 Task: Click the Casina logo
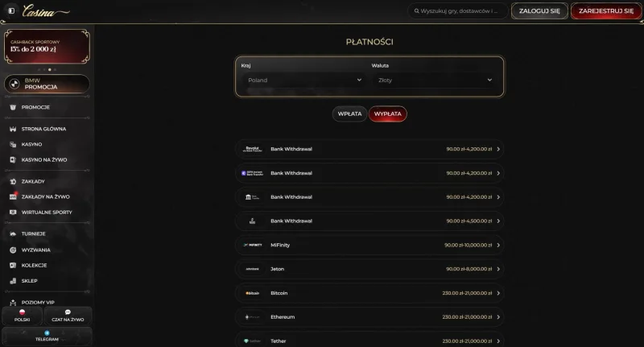pos(46,11)
